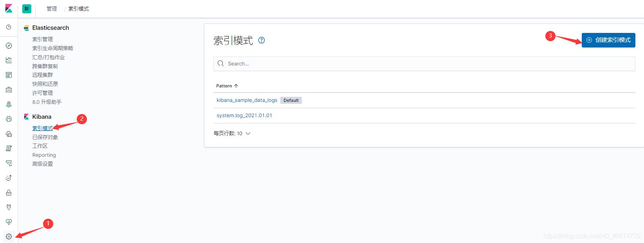Click the Elasticsearch section heading

[x=51, y=28]
